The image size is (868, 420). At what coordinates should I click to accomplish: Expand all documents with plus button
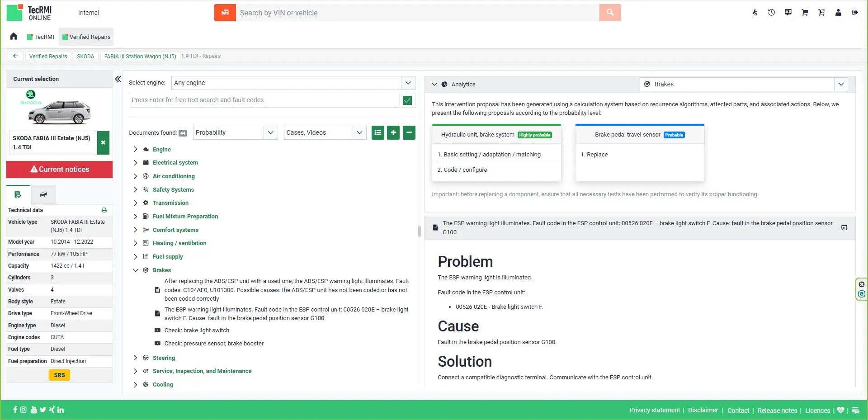393,132
